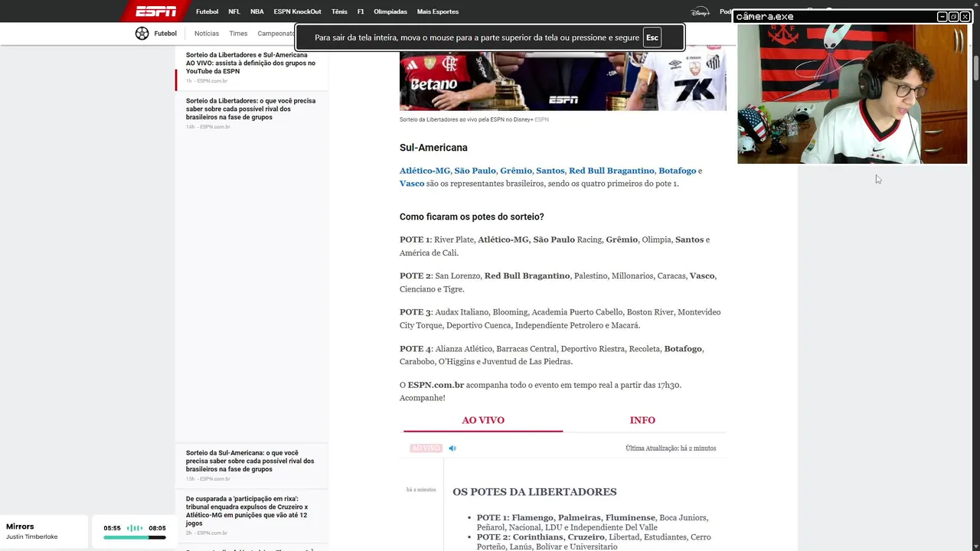
Task: Click the Mirrors song title
Action: [x=20, y=527]
